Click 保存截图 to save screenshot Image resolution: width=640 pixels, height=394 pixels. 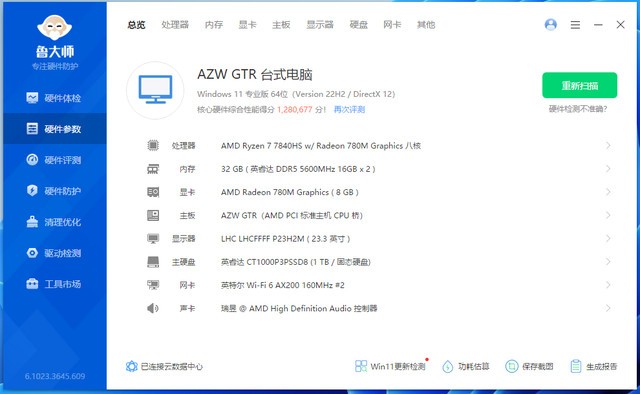(529, 366)
